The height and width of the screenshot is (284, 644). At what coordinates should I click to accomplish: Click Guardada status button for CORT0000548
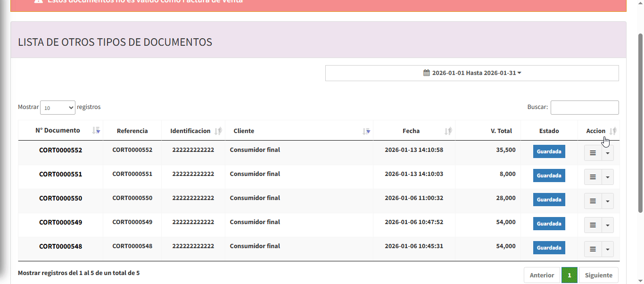point(549,248)
